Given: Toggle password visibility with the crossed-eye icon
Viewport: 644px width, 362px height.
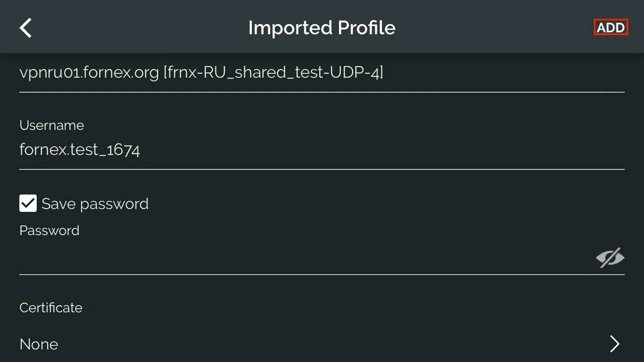Looking at the screenshot, I should [610, 257].
